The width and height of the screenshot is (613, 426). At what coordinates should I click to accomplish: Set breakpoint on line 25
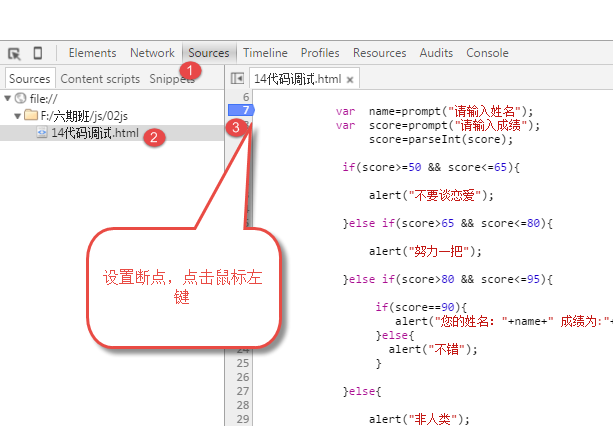click(243, 363)
